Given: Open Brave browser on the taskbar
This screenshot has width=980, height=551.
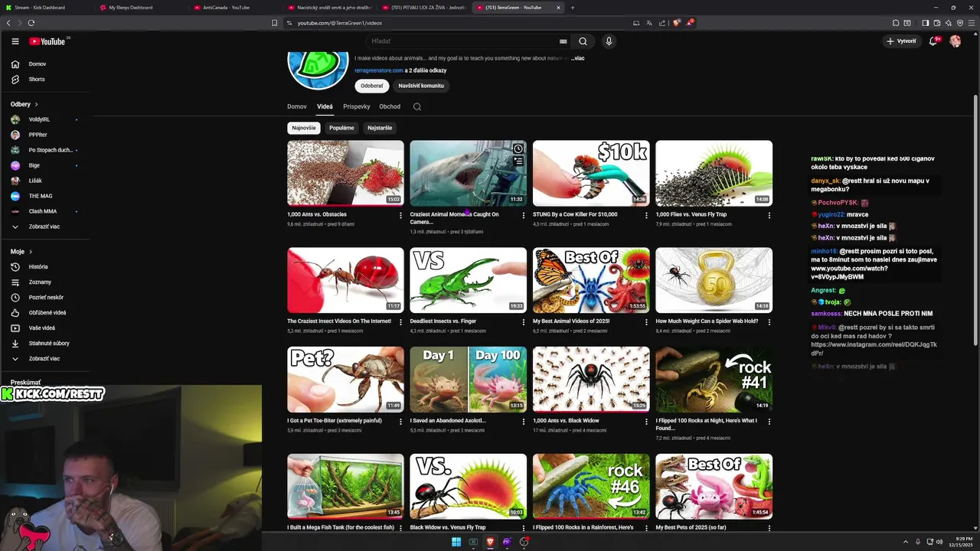Looking at the screenshot, I should click(490, 542).
